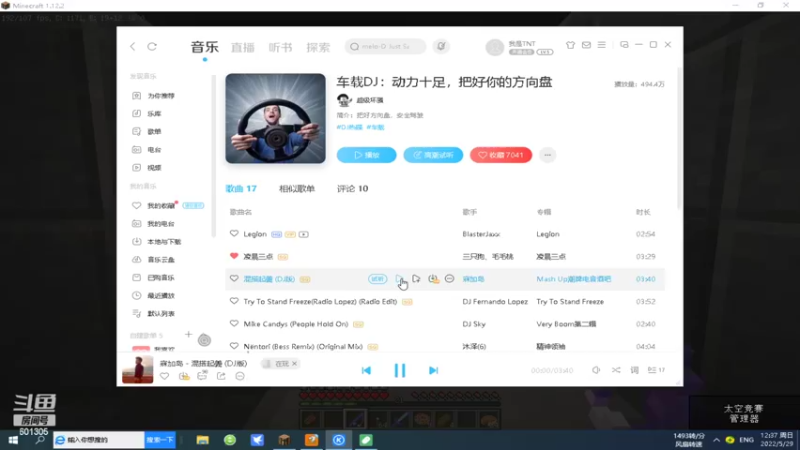Play the highlighted 混搭起舞 row with its play icon

[x=399, y=279]
